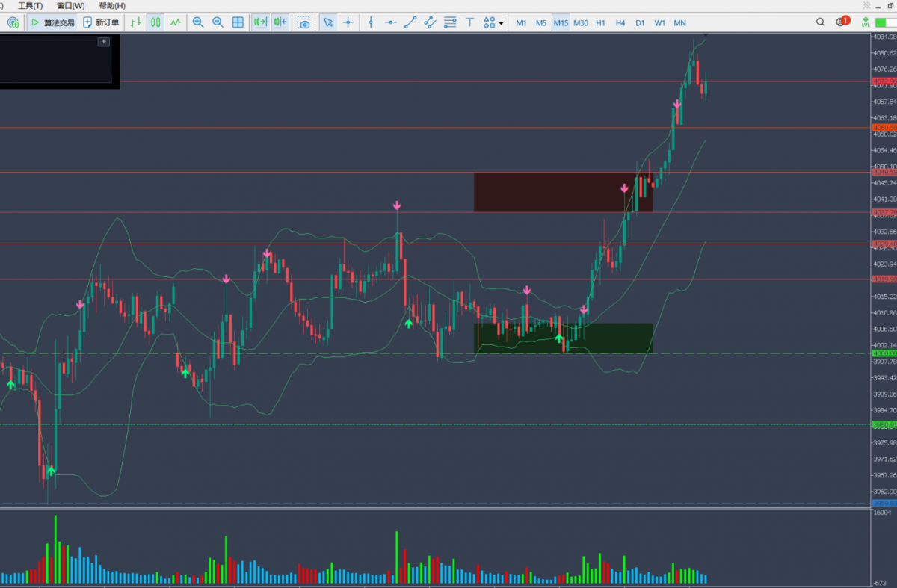Select the crosshair tool

point(348,22)
